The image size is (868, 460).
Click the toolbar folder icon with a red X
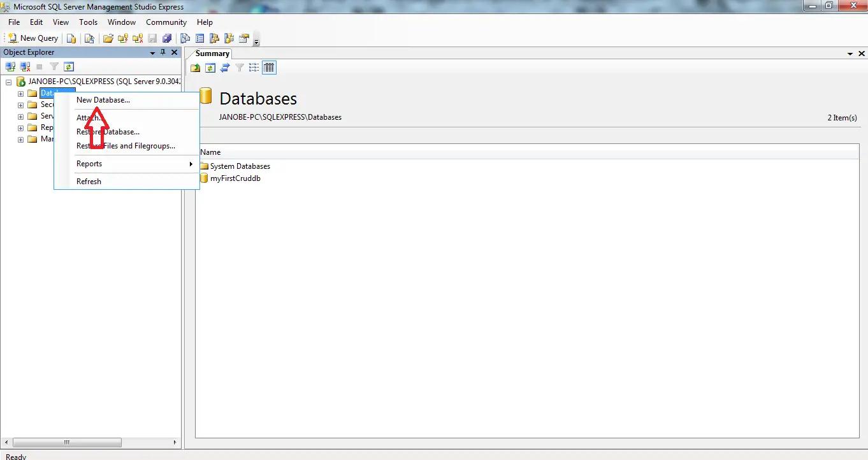coord(137,38)
